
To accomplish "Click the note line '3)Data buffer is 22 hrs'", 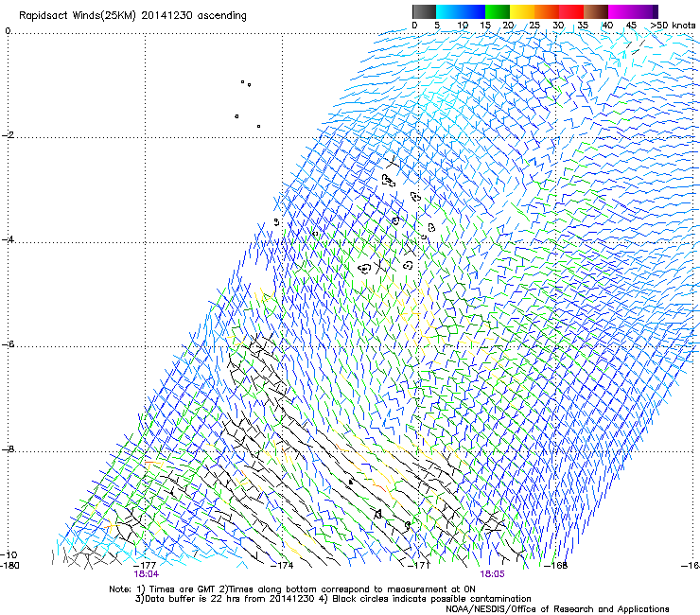I will (x=333, y=599).
